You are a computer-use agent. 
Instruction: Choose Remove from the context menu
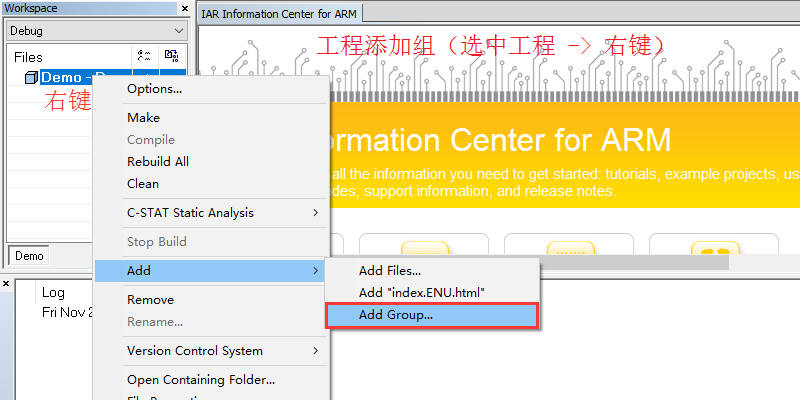[x=150, y=299]
